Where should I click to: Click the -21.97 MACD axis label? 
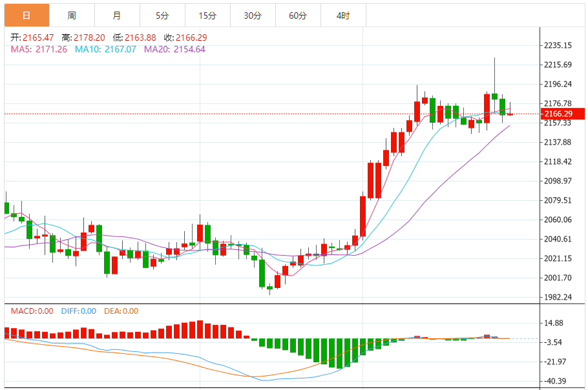click(x=554, y=362)
